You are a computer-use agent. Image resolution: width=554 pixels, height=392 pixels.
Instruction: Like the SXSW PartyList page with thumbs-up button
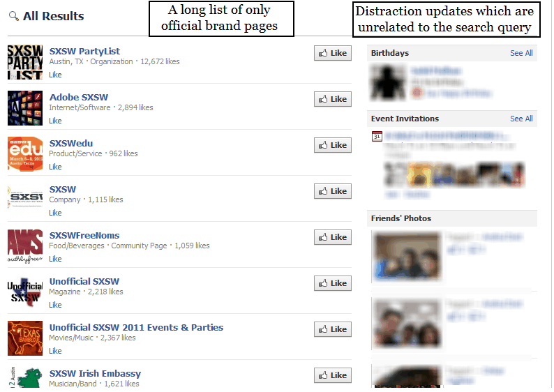pos(333,53)
